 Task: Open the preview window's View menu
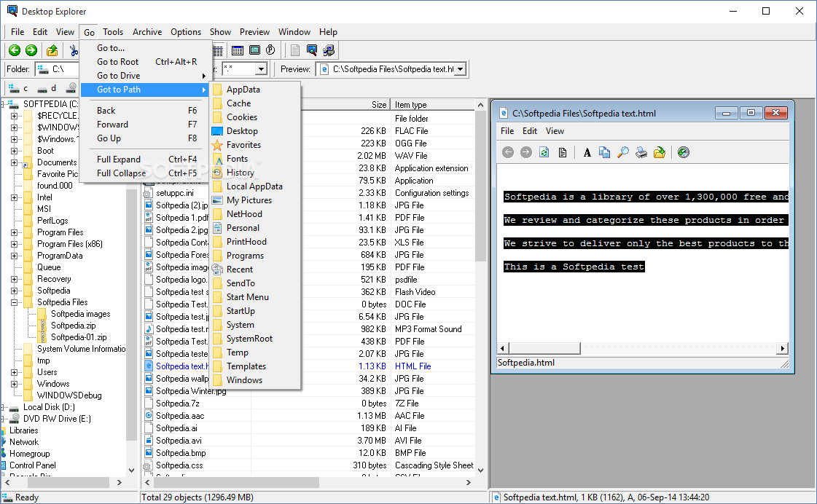click(555, 131)
